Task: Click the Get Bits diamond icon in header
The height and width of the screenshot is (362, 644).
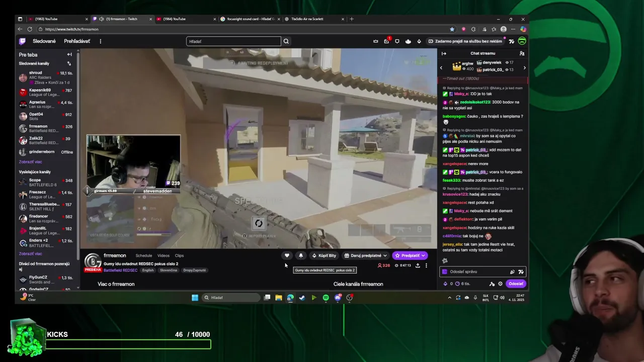Action: coord(419,41)
